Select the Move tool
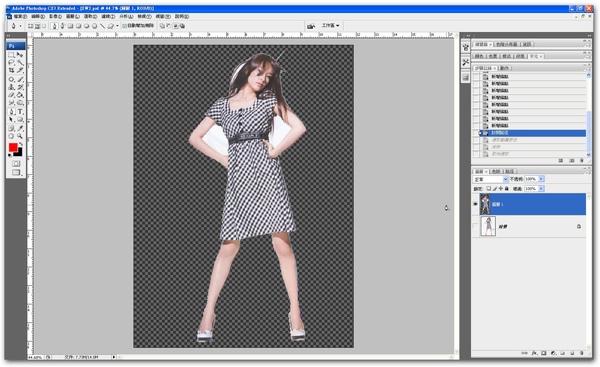Image resolution: width=600 pixels, height=367 pixels. coord(20,55)
